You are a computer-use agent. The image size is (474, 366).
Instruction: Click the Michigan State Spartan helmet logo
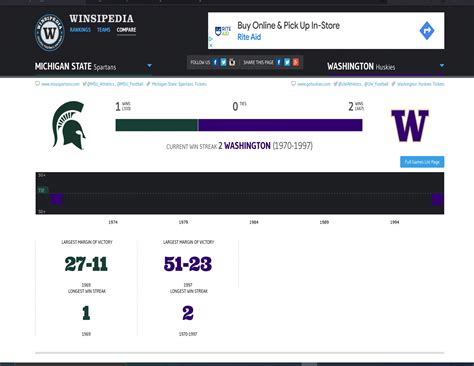point(69,125)
